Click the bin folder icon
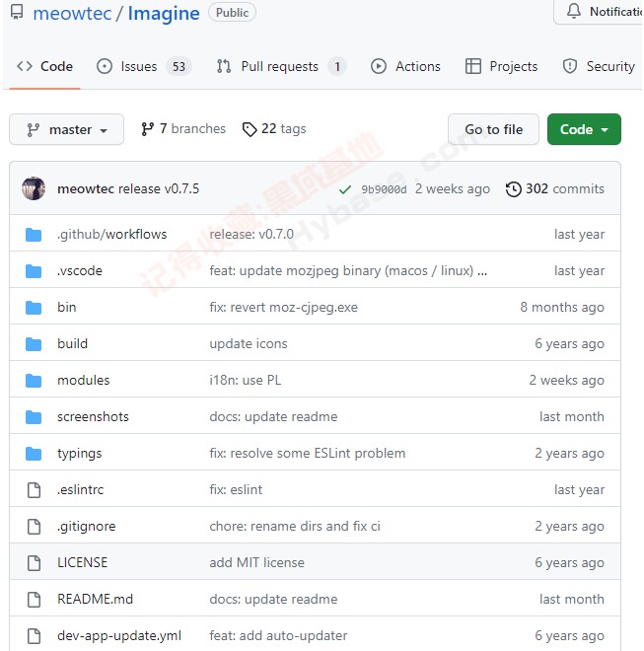 pos(34,308)
